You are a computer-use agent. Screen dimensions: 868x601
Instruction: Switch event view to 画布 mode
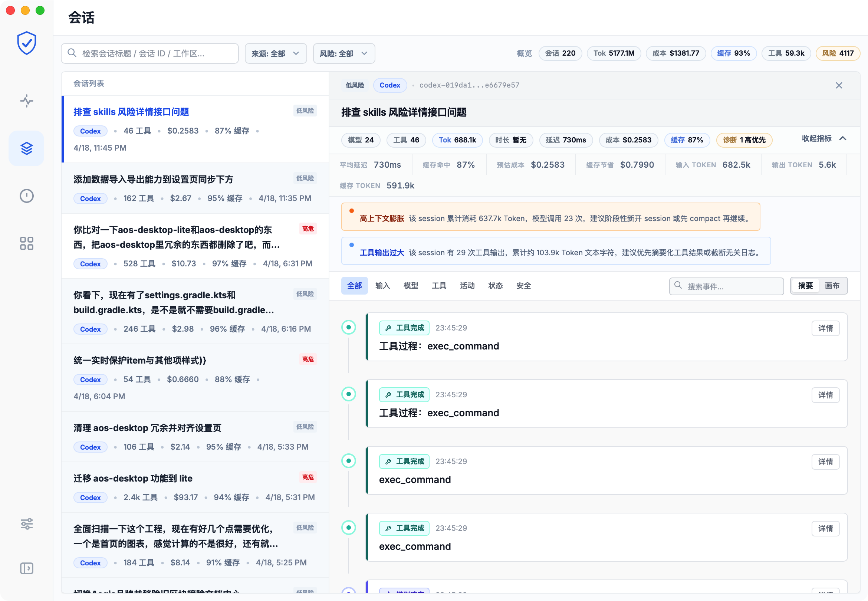(x=833, y=286)
